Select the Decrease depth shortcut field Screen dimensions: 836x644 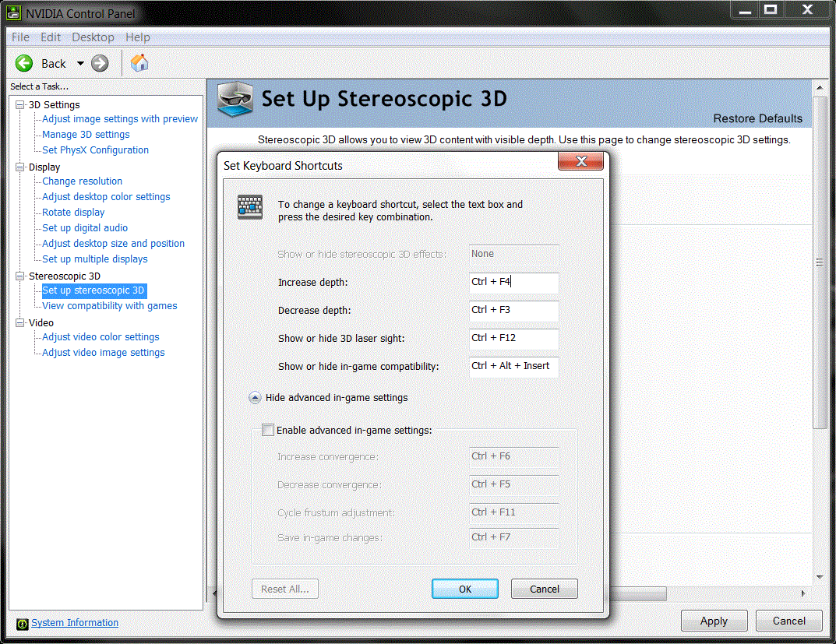point(514,311)
